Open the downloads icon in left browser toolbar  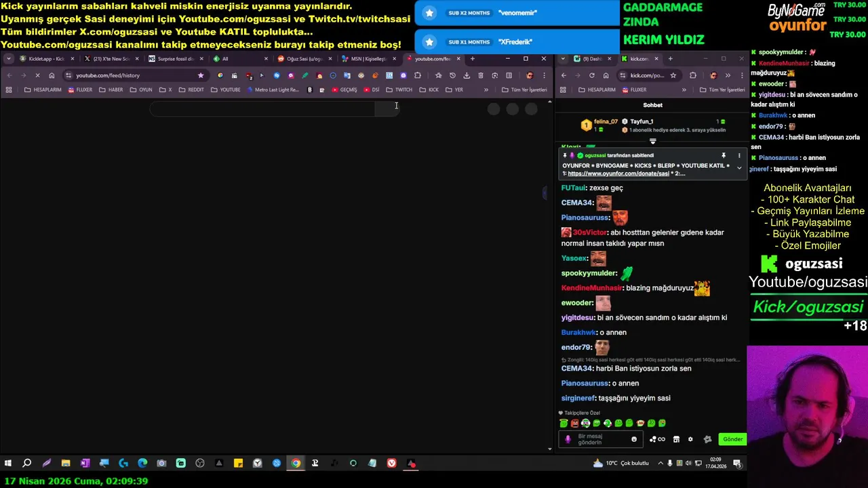point(467,75)
